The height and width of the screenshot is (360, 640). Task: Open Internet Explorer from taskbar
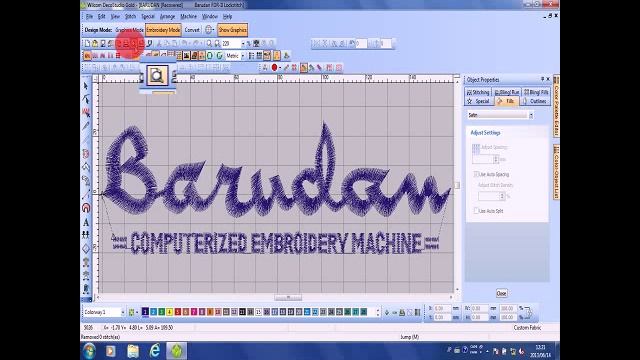coord(155,351)
